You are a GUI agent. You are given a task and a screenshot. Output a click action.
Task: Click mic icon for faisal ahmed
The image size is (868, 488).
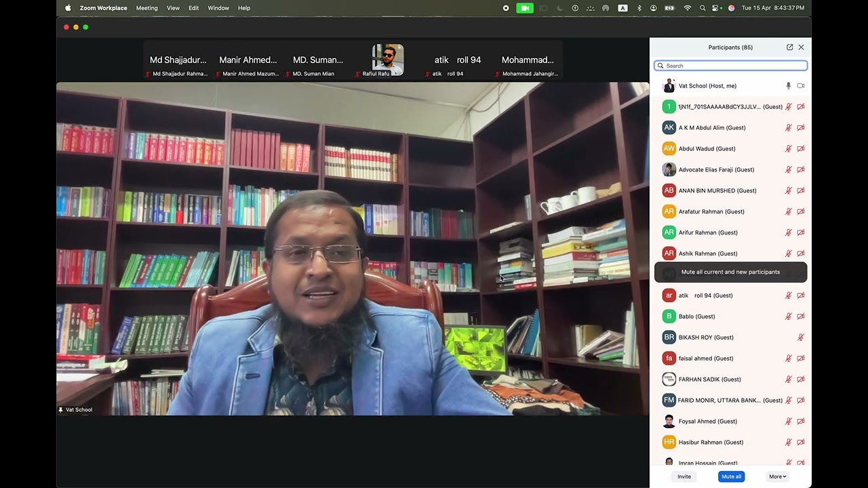788,359
